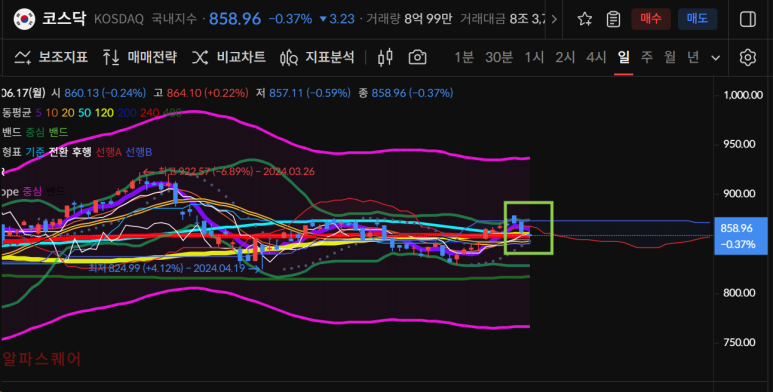The width and height of the screenshot is (773, 392).
Task: Click the 전환 conversion line label
Action: 58,152
